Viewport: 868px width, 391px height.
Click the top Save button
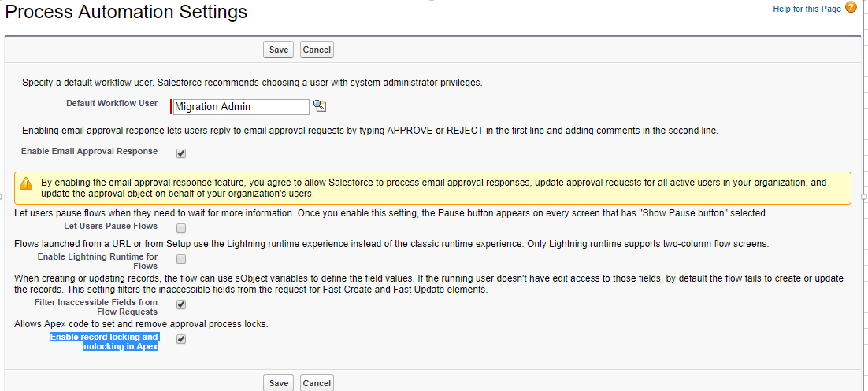tap(279, 50)
